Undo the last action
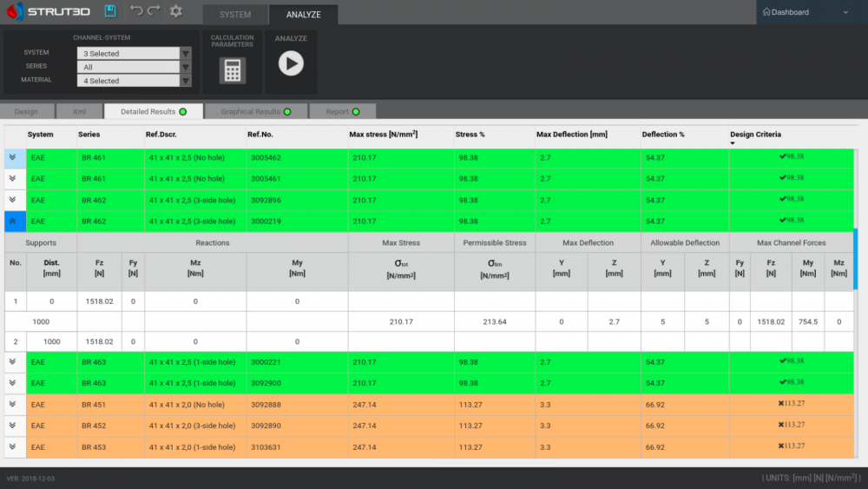 point(136,10)
